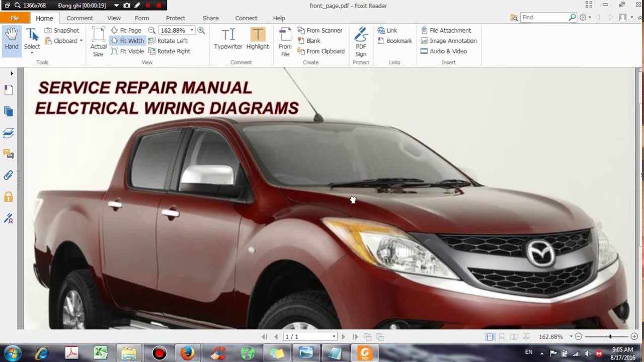644x362 pixels.
Task: Click the status bar zoom in plus
Action: coord(634,336)
